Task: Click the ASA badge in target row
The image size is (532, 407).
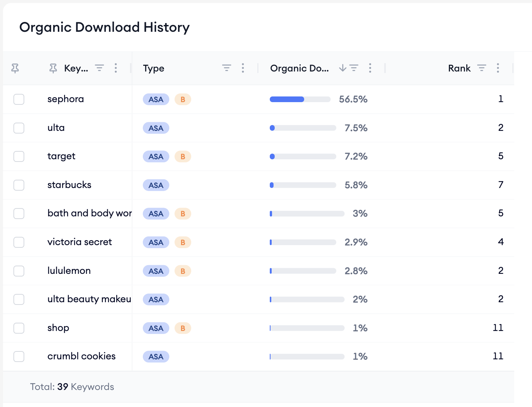Action: click(x=156, y=157)
